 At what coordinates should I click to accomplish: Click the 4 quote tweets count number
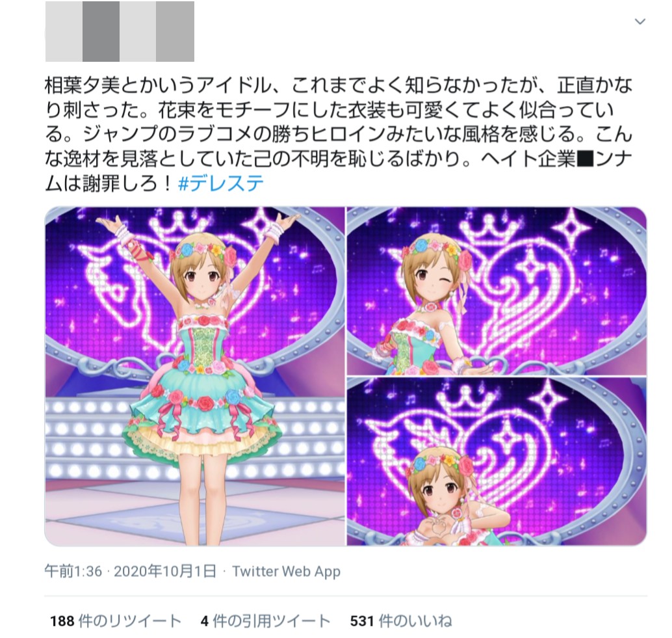click(205, 621)
